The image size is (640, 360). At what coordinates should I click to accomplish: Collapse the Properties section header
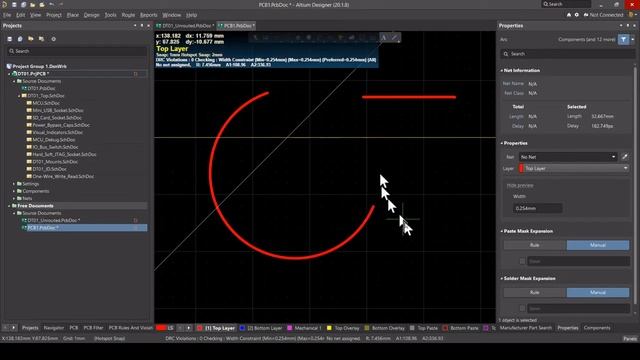pyautogui.click(x=502, y=143)
